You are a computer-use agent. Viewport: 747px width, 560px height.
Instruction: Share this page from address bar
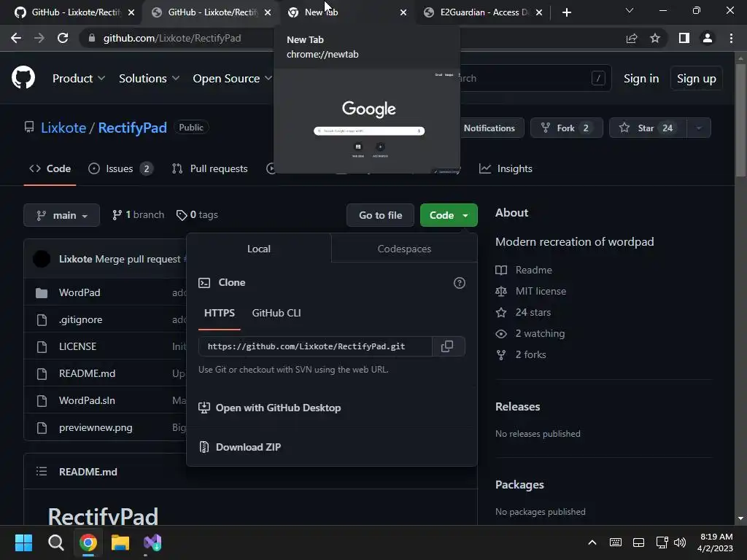[x=632, y=38]
